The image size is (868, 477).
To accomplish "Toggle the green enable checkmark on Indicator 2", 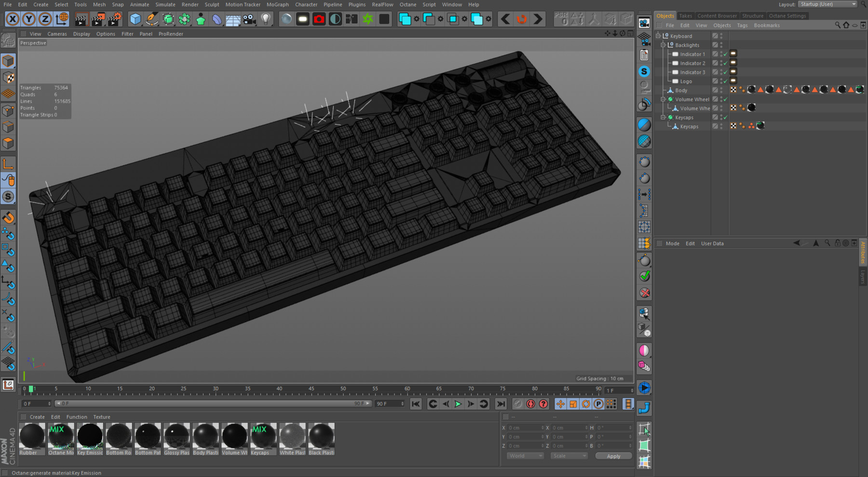I will click(725, 63).
